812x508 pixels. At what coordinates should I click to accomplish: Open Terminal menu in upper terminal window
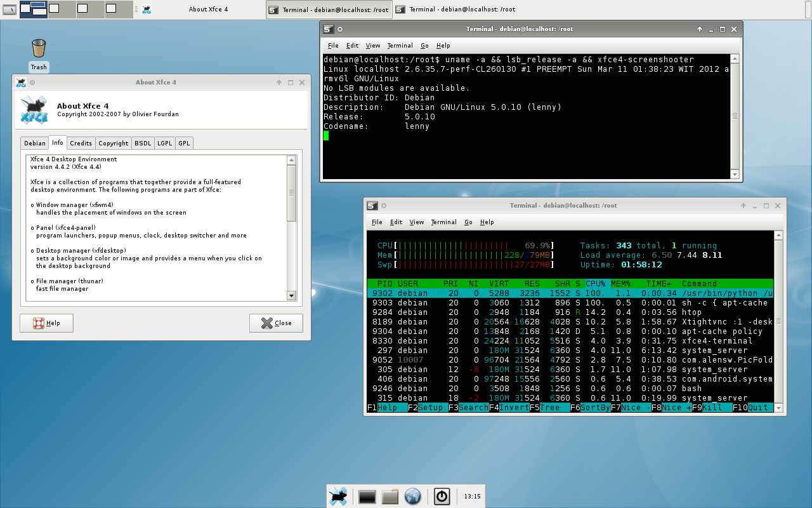coord(400,46)
